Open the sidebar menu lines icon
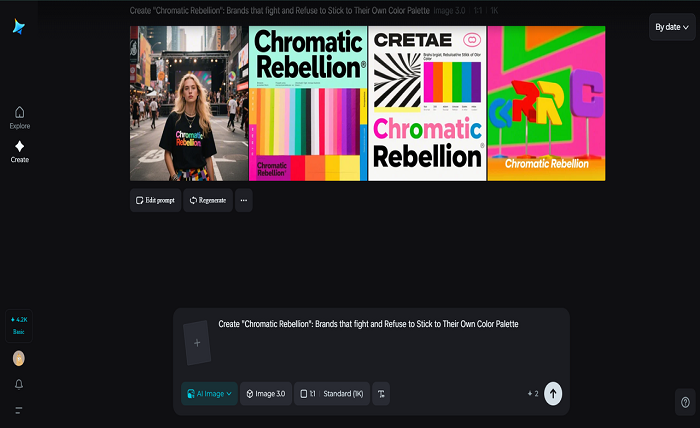The image size is (700, 428). (x=19, y=409)
